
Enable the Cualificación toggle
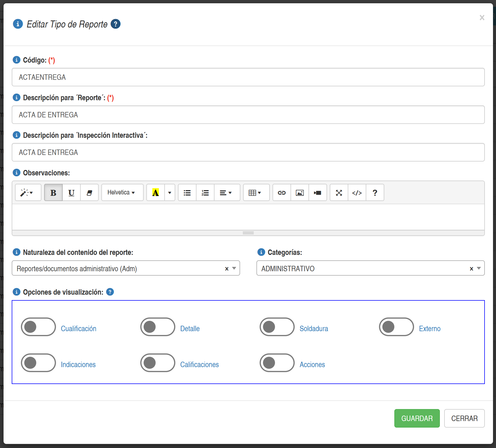[38, 327]
